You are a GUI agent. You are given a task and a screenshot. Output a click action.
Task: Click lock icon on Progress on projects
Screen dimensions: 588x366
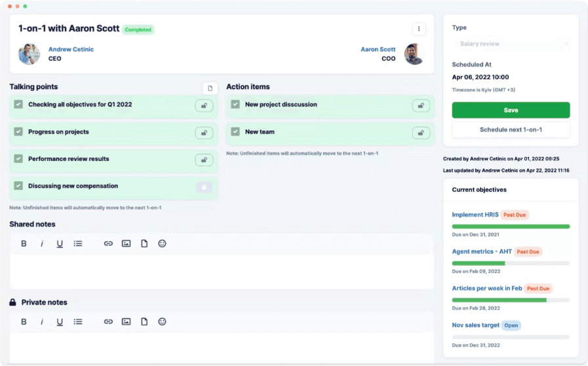tap(204, 133)
